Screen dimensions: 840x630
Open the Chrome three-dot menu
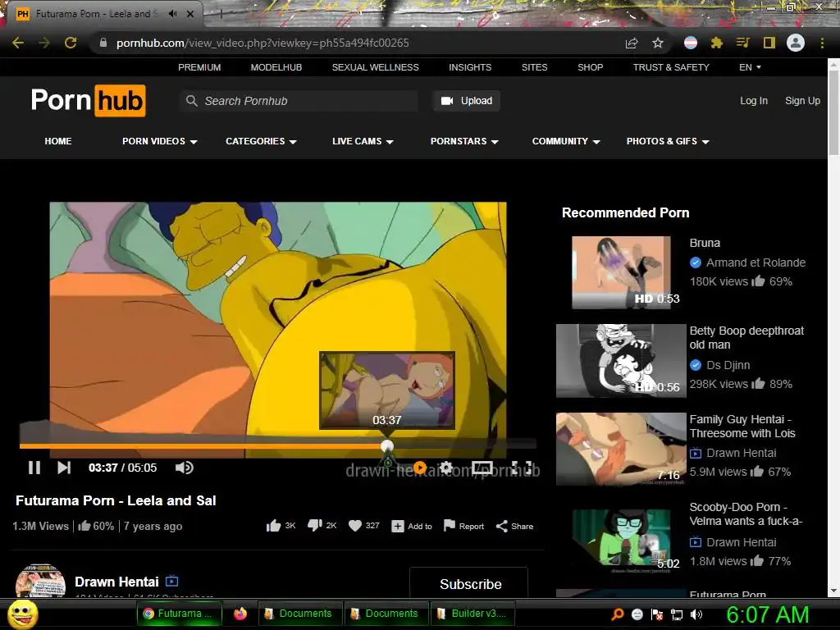(822, 43)
